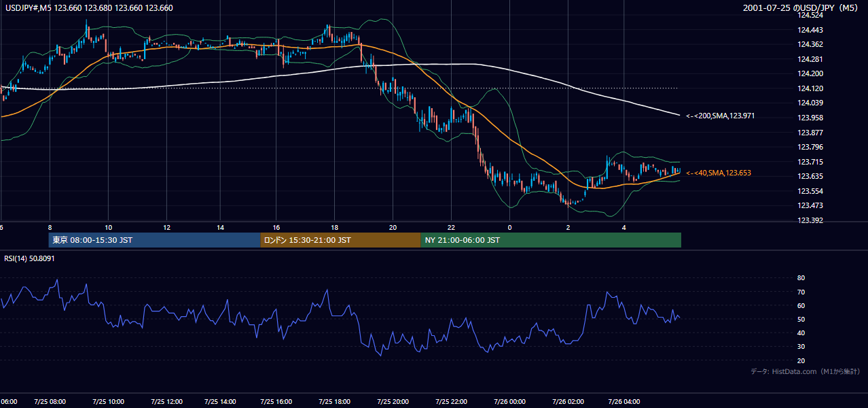This screenshot has height=408, width=868.
Task: Click hour marker 10 under price chart
Action: pyautogui.click(x=108, y=227)
